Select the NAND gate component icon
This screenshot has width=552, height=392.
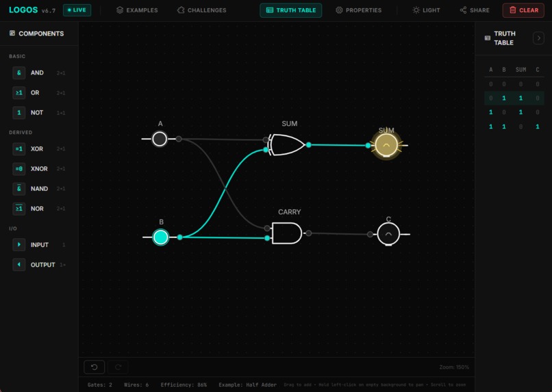[19, 189]
